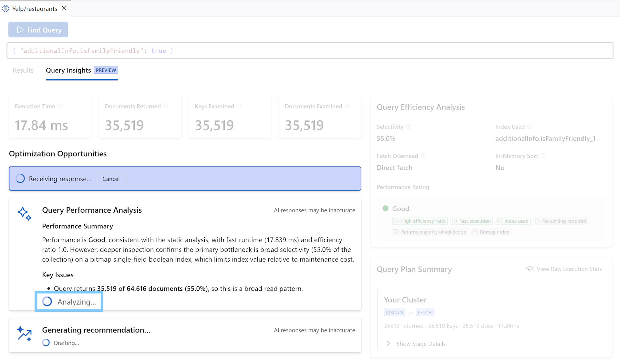Click the Execution Time value 17.84 ms
The image size is (620, 364).
[41, 125]
